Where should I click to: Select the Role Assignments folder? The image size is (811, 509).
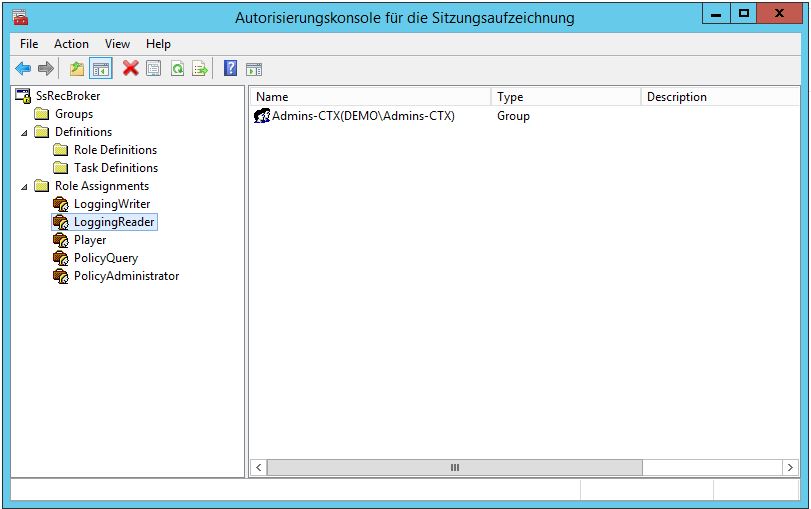(102, 186)
